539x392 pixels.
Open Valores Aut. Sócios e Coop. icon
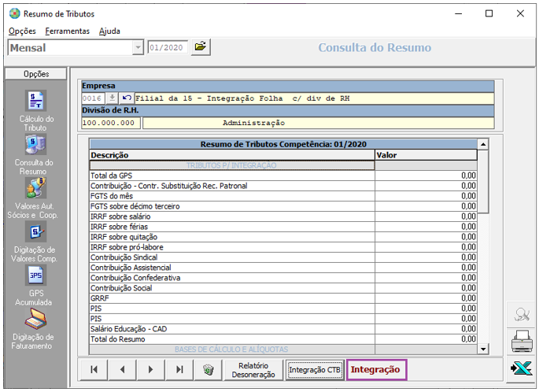click(x=35, y=188)
